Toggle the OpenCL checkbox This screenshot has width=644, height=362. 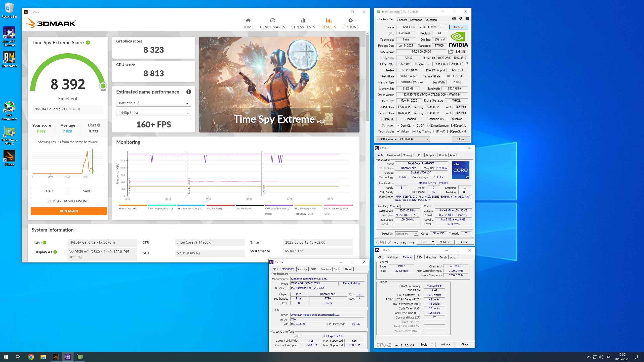coord(398,126)
